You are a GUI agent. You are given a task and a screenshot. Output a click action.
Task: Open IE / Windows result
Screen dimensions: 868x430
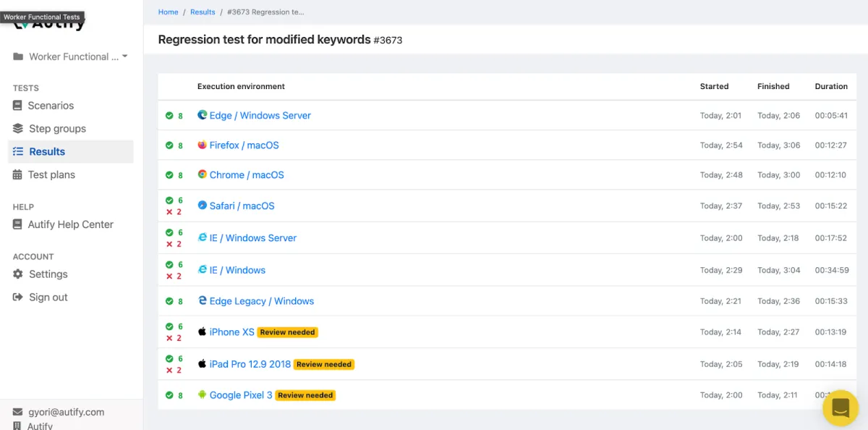(237, 270)
